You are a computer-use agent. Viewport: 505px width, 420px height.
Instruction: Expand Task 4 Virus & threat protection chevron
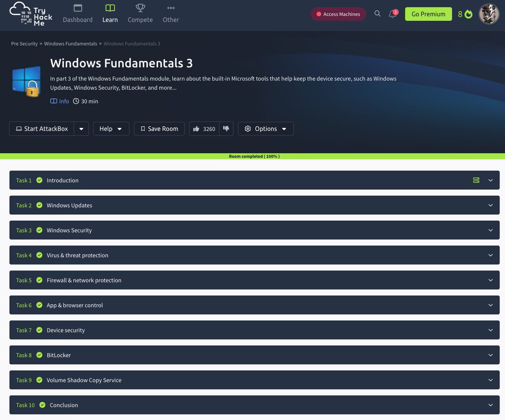point(490,255)
